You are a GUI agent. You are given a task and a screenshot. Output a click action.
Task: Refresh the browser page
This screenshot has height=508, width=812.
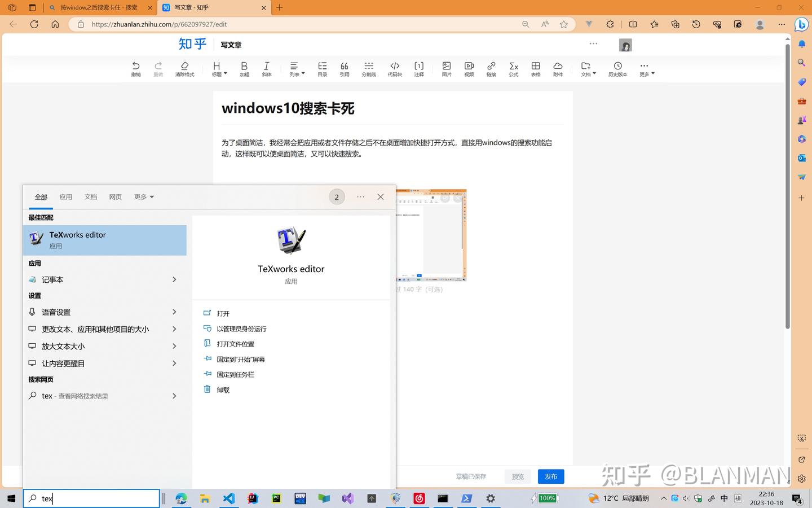(34, 24)
